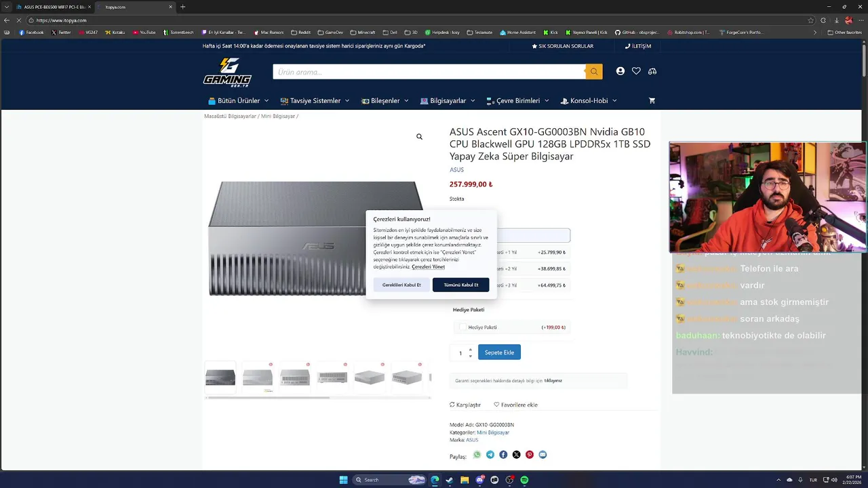The image size is (868, 488).
Task: Decrease the quantity with the down arrow
Action: [471, 356]
